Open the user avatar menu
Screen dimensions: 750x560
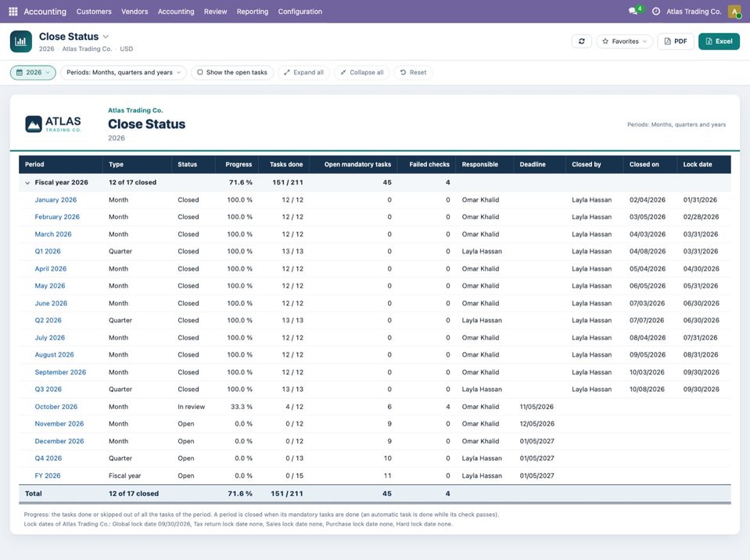[x=734, y=11]
